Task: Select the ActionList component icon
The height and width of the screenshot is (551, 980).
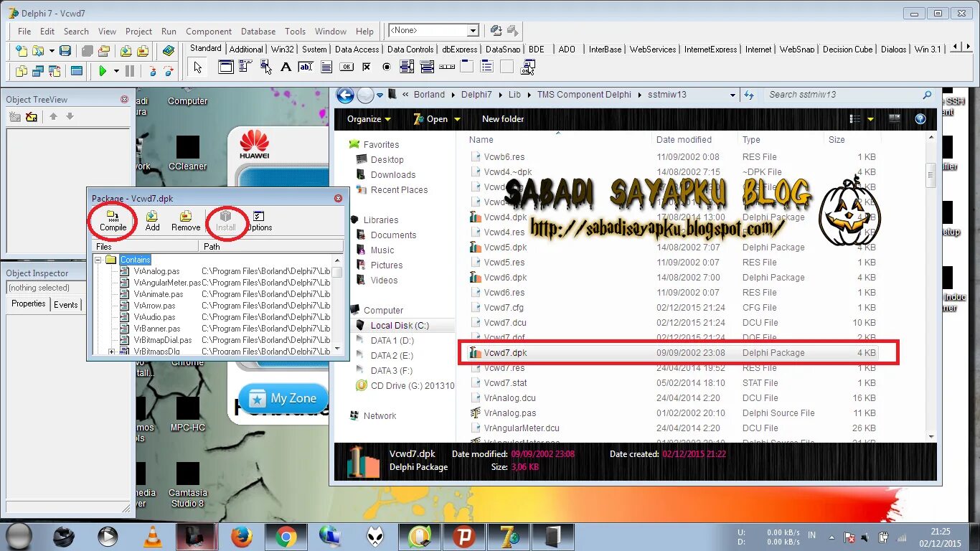Action: [528, 67]
